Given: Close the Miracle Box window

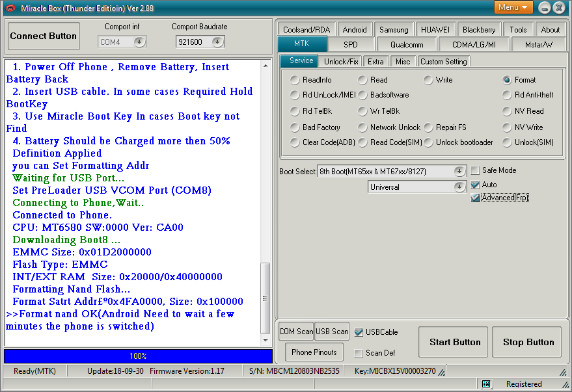Looking at the screenshot, I should 559,8.
